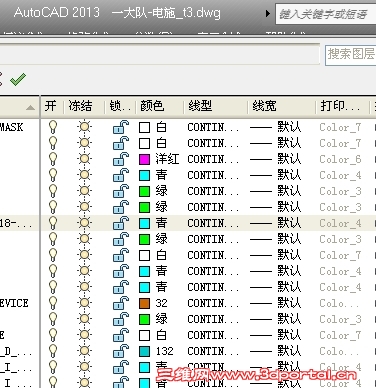Click the color number 32 text
The image size is (376, 388).
coord(161,303)
